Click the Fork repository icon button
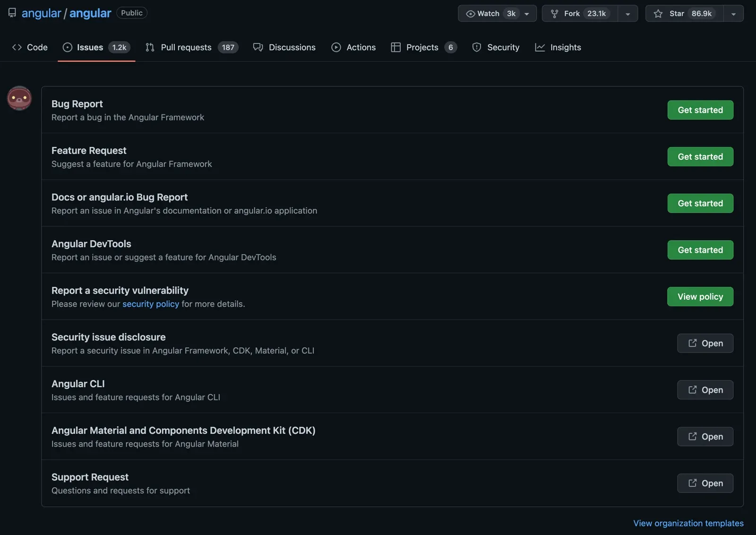 (580, 14)
